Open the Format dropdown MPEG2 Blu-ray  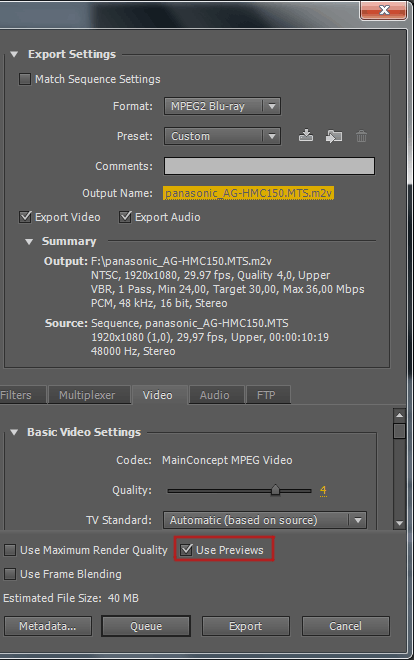[x=222, y=106]
